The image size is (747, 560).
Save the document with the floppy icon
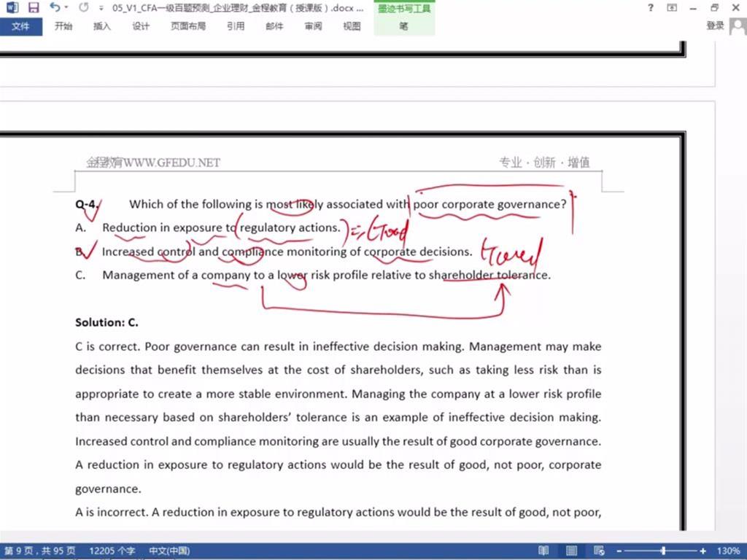(34, 7)
